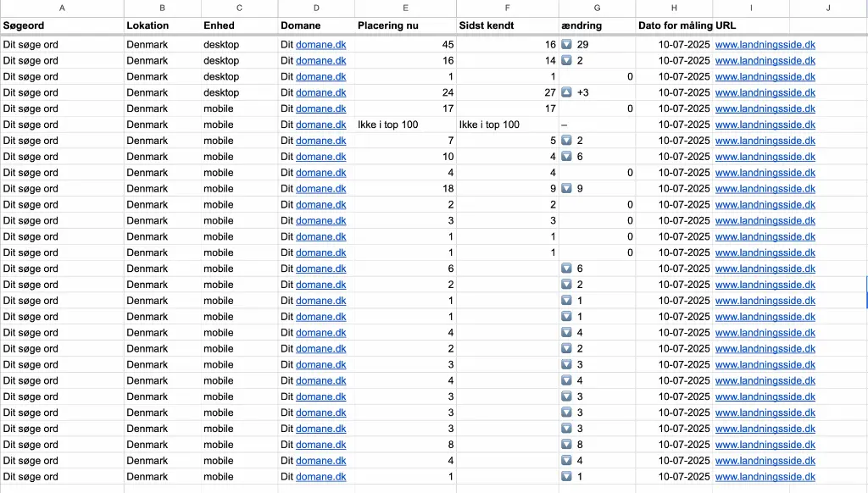Select column J header
Screen dimensions: 868x493
(x=828, y=8)
